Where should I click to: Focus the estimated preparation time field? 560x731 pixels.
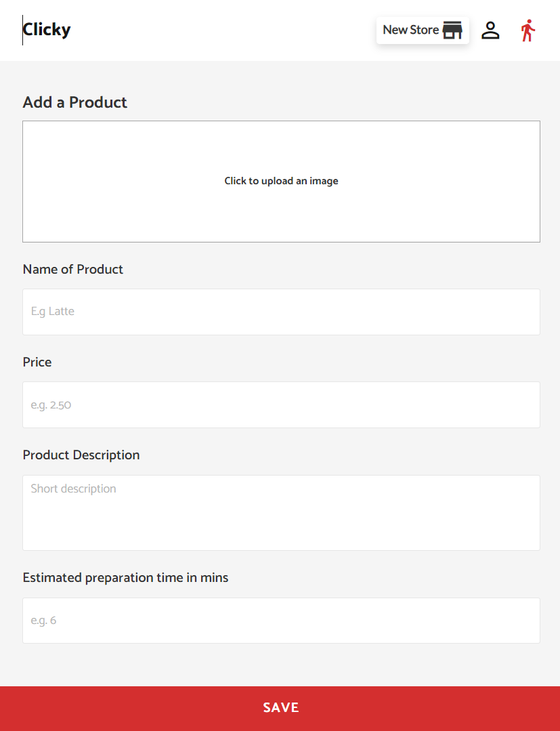(282, 621)
